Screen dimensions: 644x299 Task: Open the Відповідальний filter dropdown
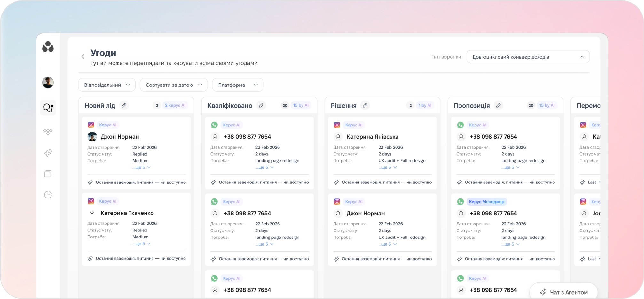coord(107,85)
